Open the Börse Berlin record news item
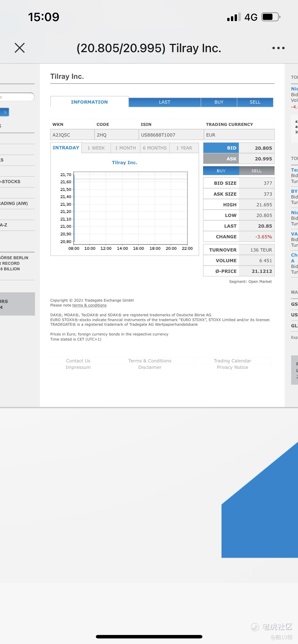The width and height of the screenshot is (298, 644). click(14, 263)
